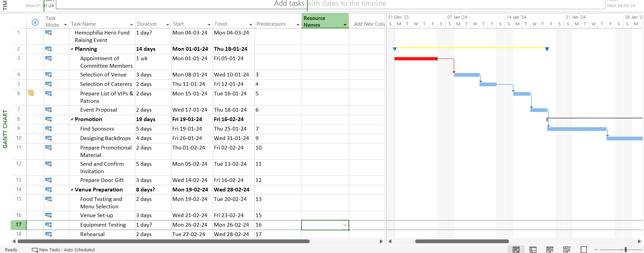This screenshot has width=644, height=253.
Task: Open Report view icon in status bar
Action: (x=583, y=250)
